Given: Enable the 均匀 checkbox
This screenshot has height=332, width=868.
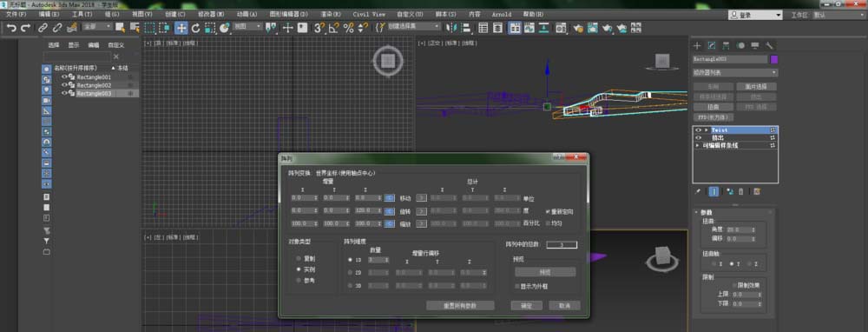Looking at the screenshot, I should [x=548, y=223].
